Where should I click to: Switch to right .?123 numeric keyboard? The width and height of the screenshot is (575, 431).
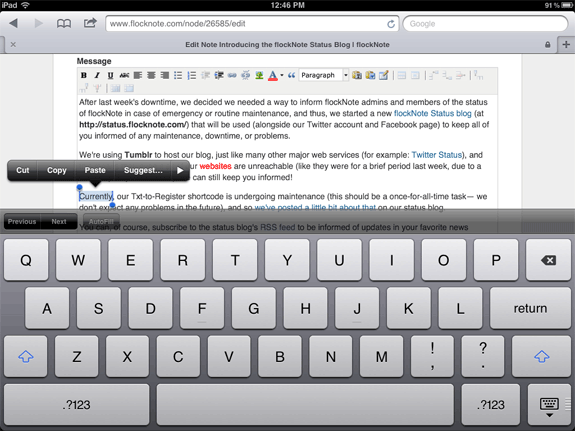(x=491, y=405)
